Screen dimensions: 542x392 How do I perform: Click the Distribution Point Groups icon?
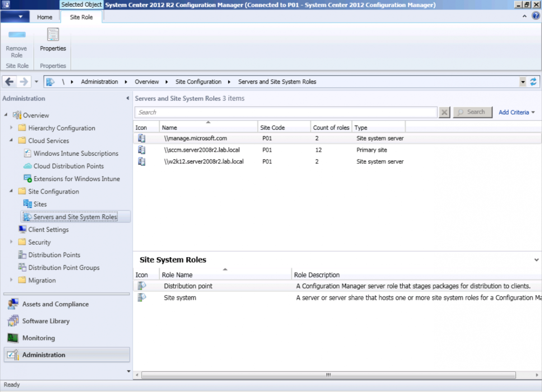click(x=22, y=267)
